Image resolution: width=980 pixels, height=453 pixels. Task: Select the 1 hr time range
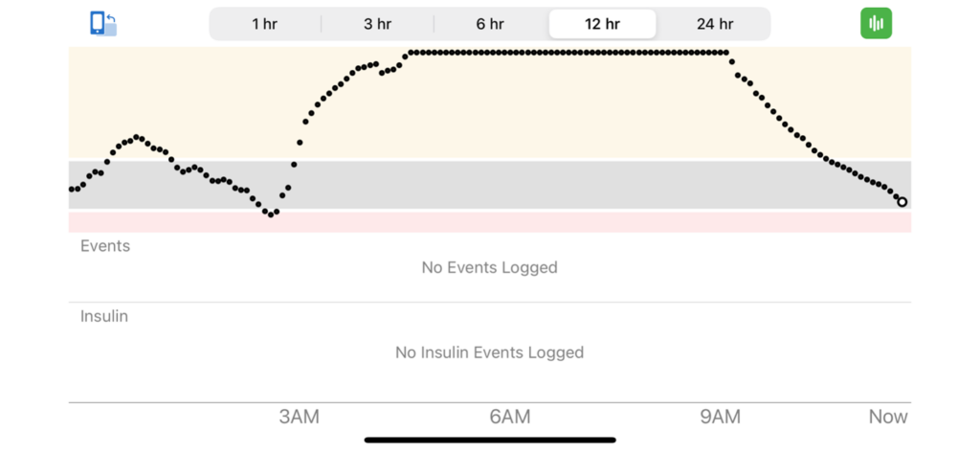click(264, 24)
